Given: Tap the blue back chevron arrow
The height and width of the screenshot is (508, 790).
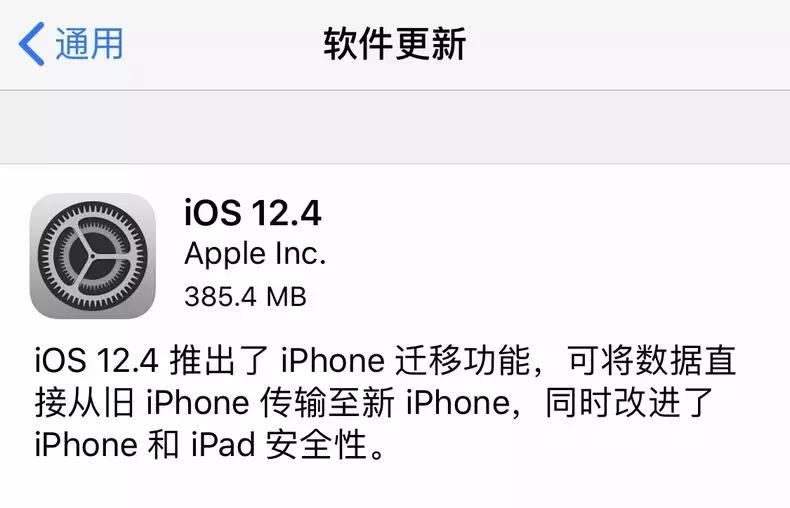Looking at the screenshot, I should (x=31, y=44).
